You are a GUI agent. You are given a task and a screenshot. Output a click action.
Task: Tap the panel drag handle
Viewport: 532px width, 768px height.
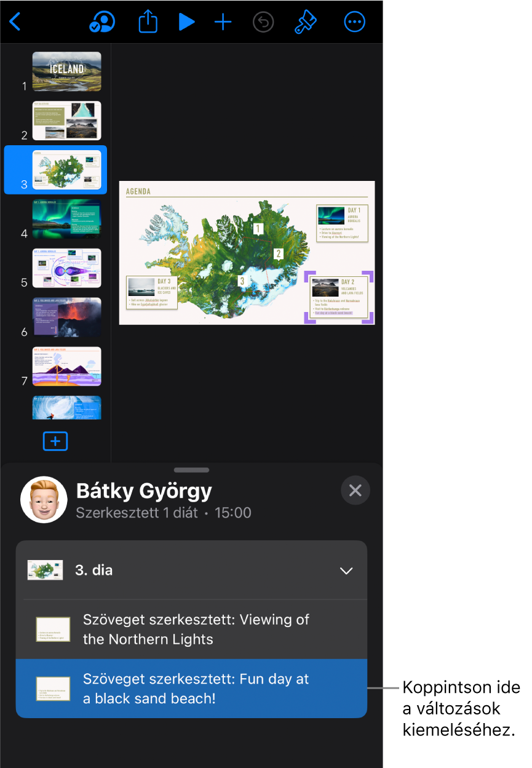click(192, 470)
